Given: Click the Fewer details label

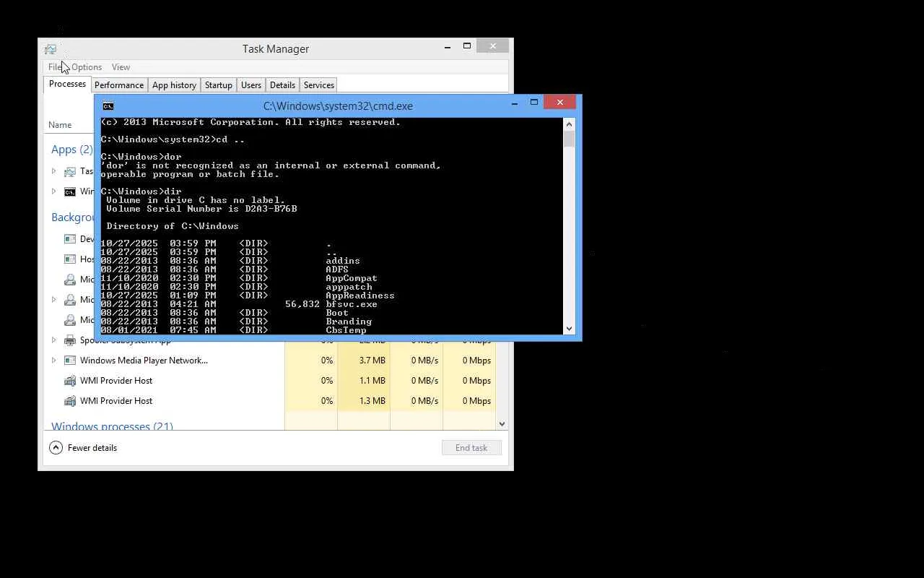Looking at the screenshot, I should pos(92,448).
